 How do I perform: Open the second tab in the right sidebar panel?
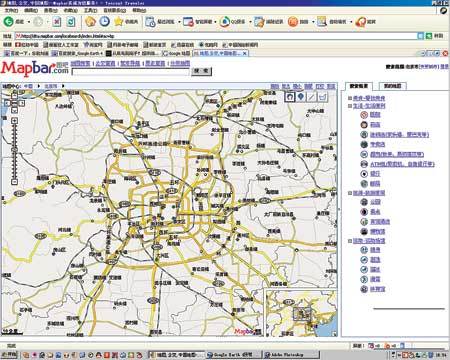[x=393, y=86]
